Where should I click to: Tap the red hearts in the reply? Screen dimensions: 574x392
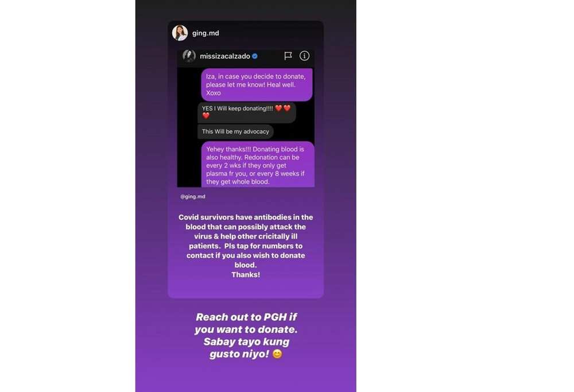[x=282, y=108]
